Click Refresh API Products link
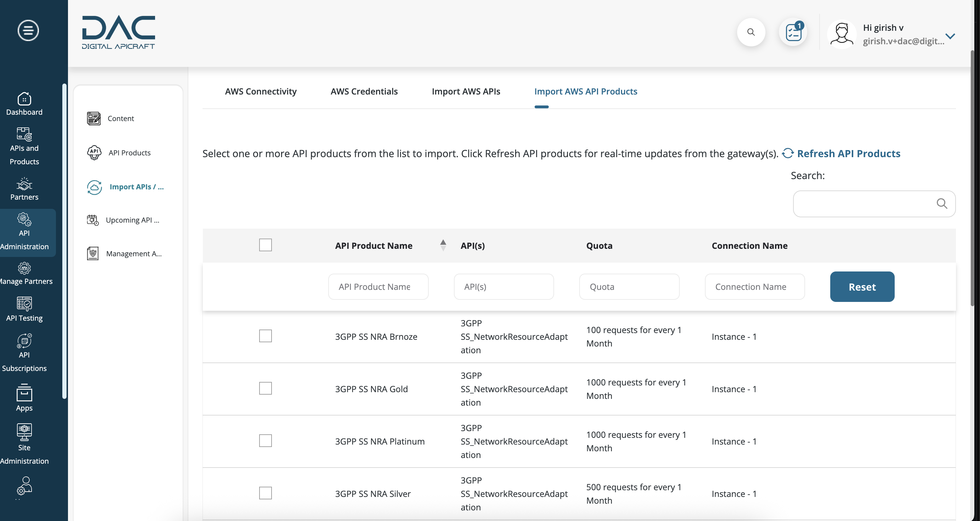Viewport: 980px width, 521px height. click(x=848, y=154)
